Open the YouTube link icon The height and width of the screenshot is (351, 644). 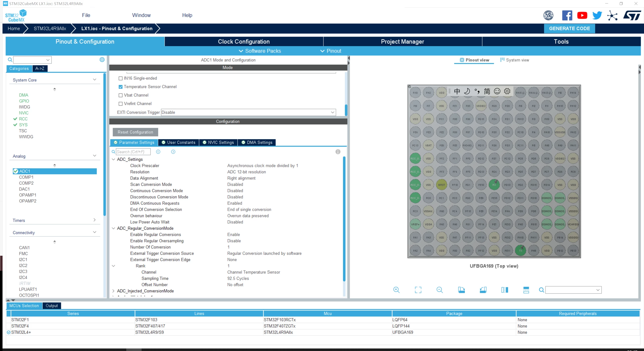click(x=582, y=16)
